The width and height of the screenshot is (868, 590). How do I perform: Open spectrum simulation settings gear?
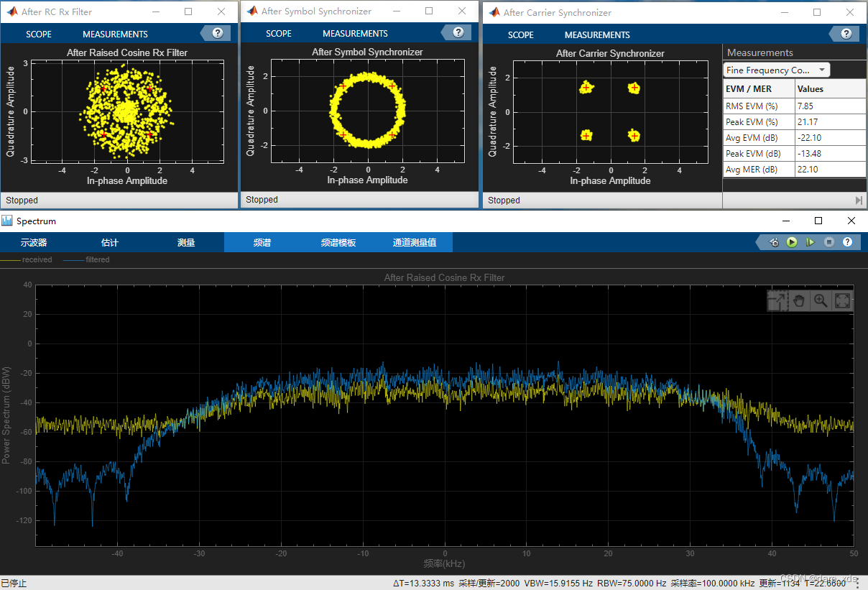[774, 242]
